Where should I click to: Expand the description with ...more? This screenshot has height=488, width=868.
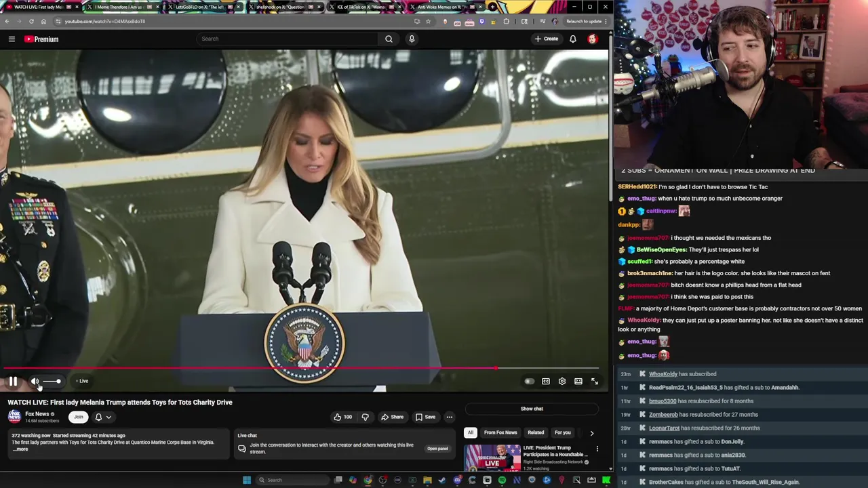(x=20, y=449)
